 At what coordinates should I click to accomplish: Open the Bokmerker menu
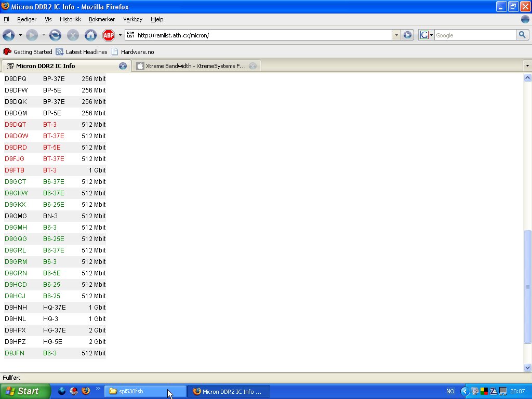click(102, 19)
